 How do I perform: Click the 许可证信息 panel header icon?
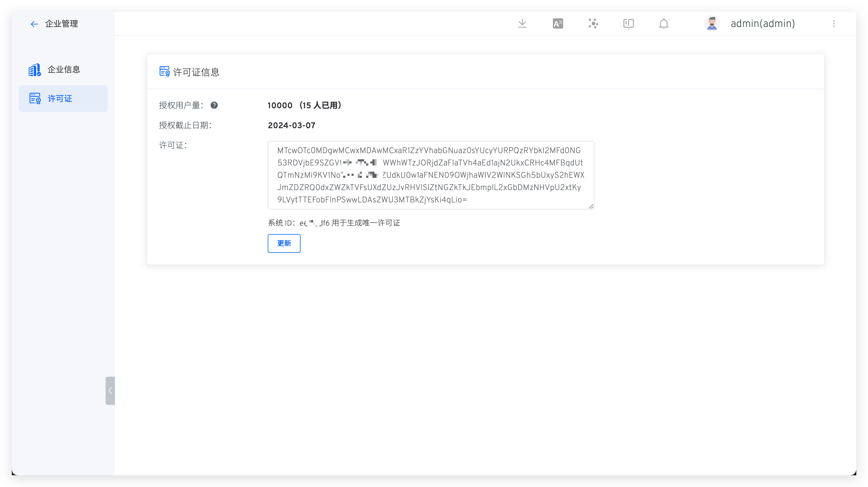165,72
